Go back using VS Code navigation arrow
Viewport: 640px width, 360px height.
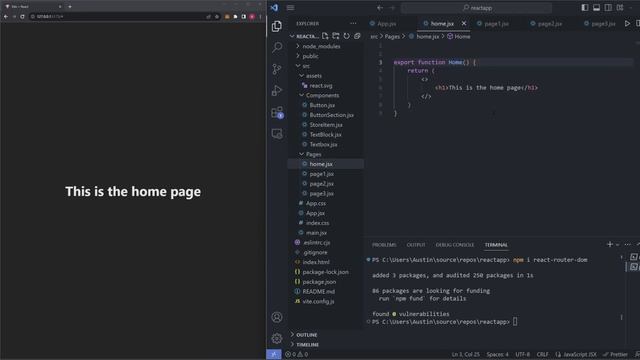tap(380, 7)
